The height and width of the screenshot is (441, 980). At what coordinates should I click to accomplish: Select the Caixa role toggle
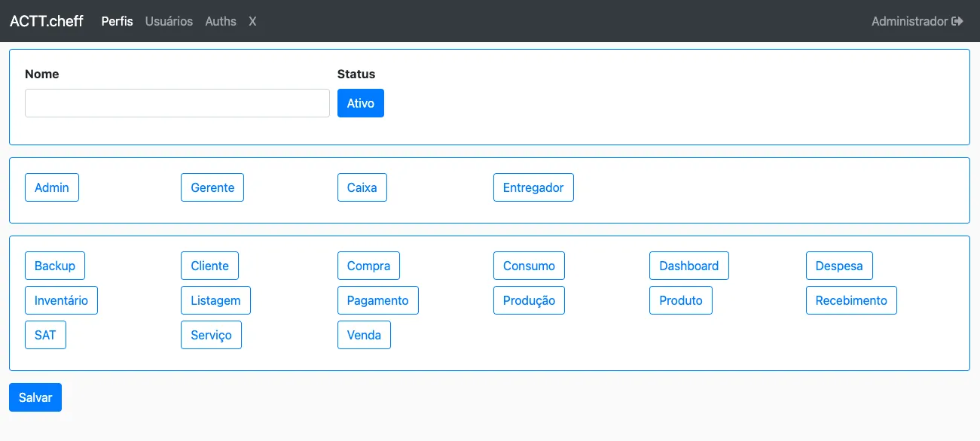362,187
